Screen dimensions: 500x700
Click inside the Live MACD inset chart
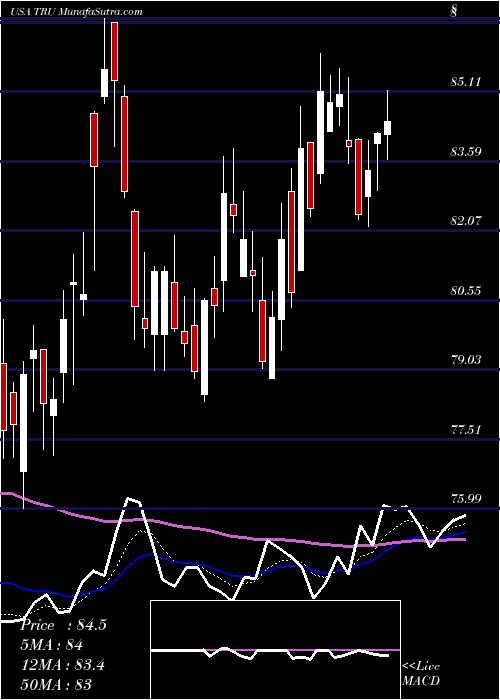pyautogui.click(x=275, y=650)
